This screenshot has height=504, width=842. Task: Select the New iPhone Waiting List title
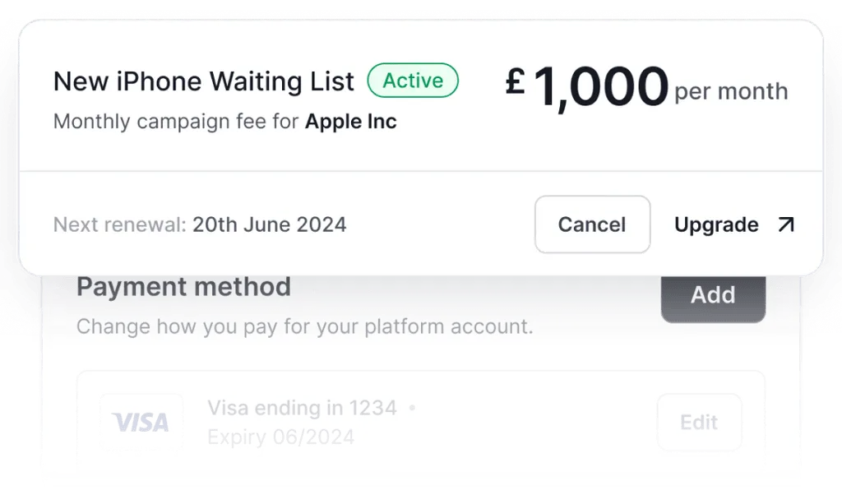coord(204,81)
